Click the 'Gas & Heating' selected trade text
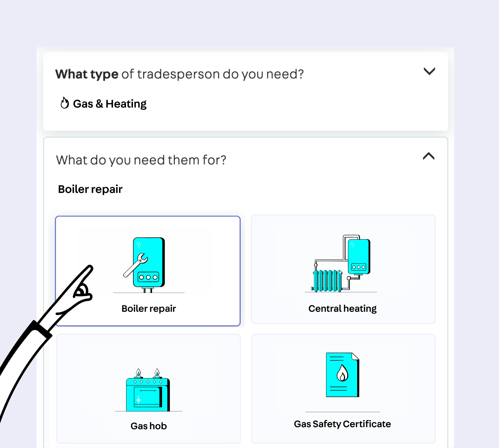Viewport: 499px width, 448px height. point(110,104)
